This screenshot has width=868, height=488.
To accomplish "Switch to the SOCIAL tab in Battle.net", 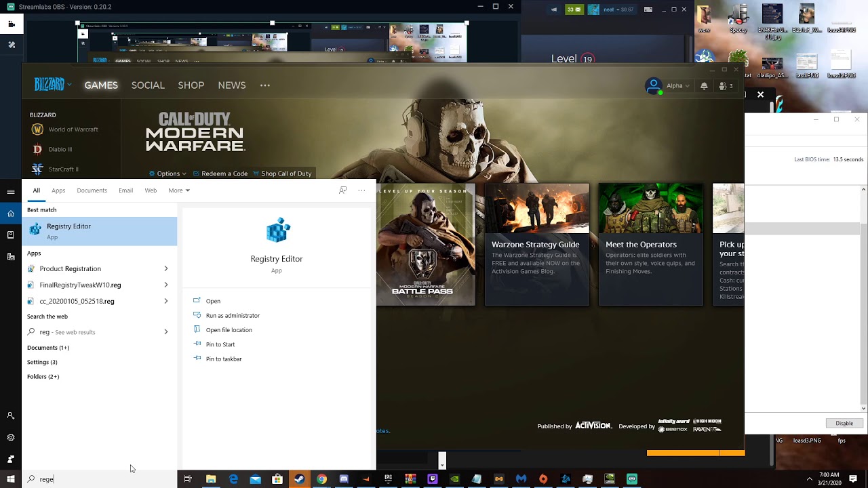I will pyautogui.click(x=148, y=85).
